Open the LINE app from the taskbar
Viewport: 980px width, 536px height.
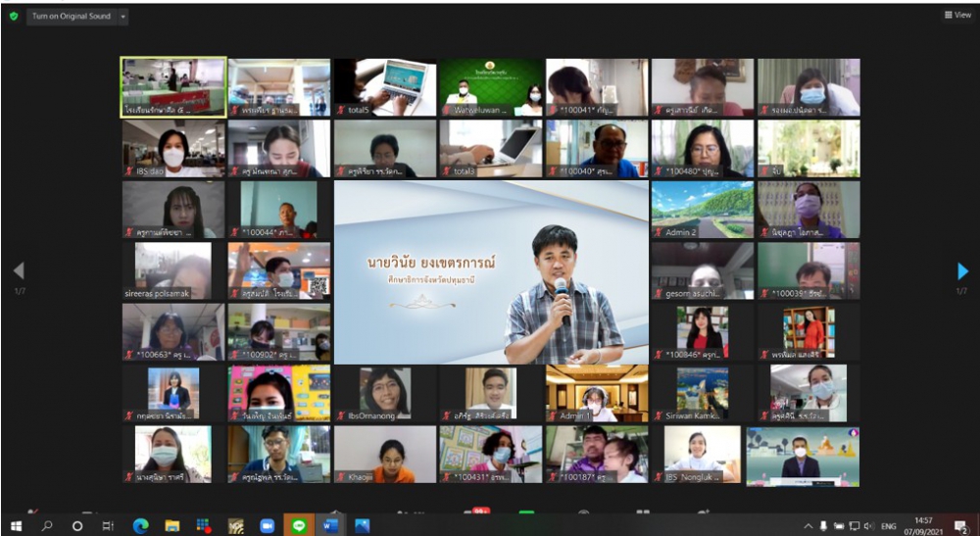tap(298, 526)
